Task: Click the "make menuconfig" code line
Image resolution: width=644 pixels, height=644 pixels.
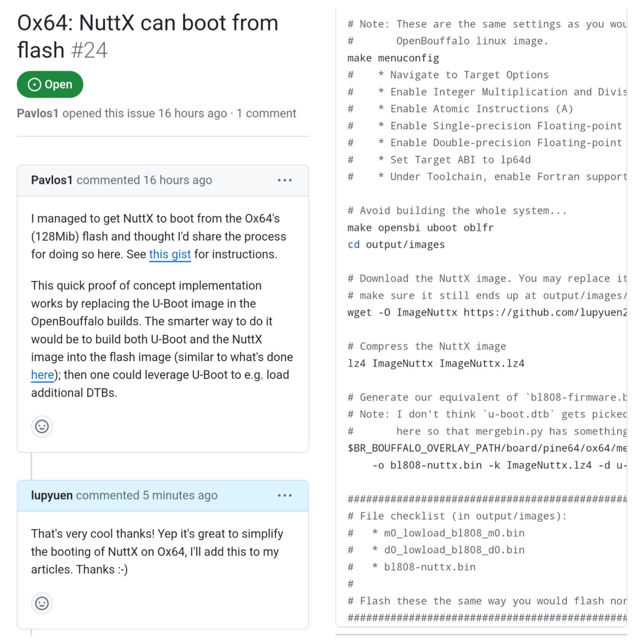Action: (393, 58)
